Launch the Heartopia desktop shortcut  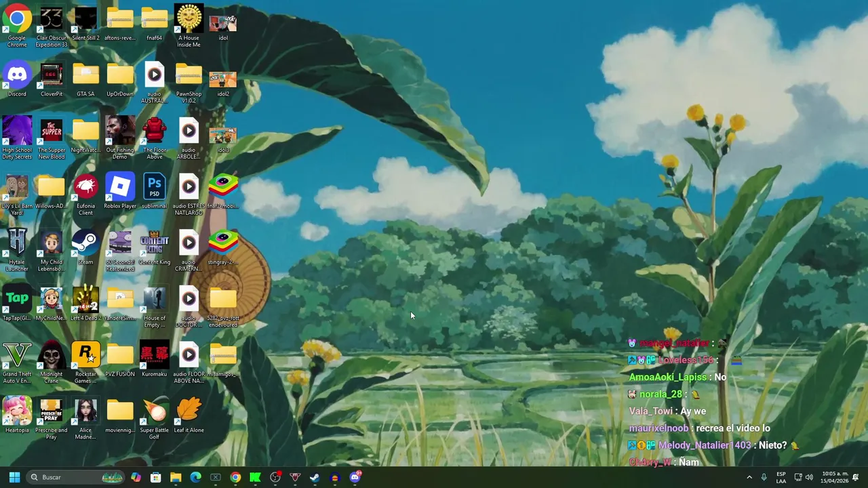pos(17,415)
